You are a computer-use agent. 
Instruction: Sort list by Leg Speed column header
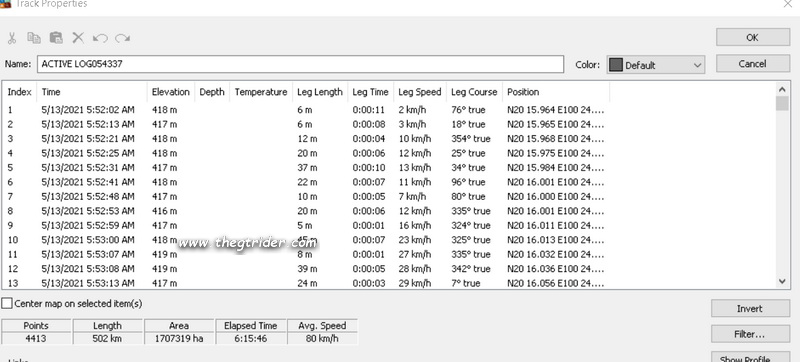click(419, 92)
